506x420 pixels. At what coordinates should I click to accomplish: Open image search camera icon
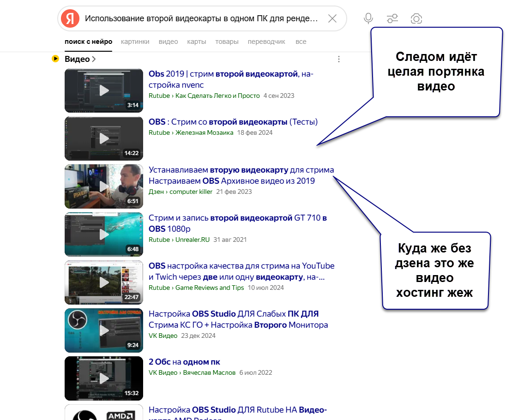click(x=416, y=18)
